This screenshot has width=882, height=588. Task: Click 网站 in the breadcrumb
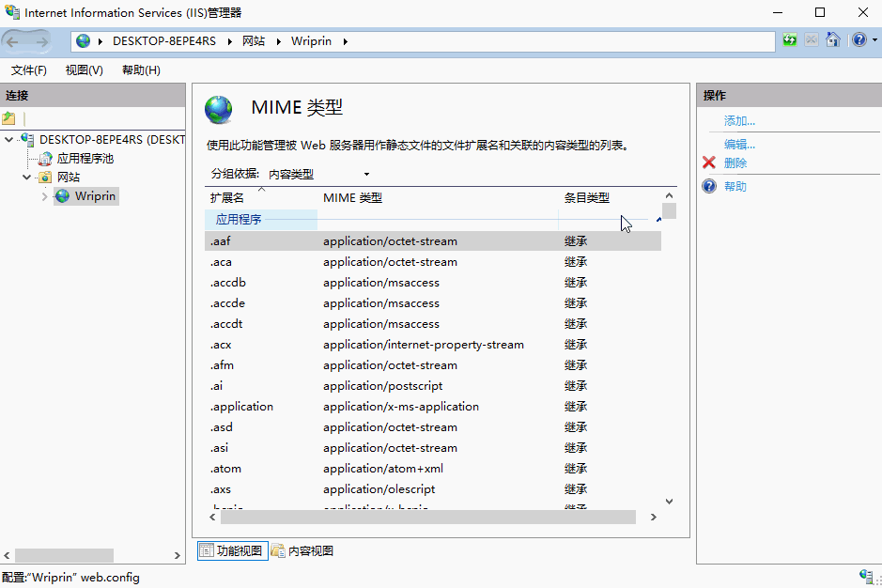[254, 41]
